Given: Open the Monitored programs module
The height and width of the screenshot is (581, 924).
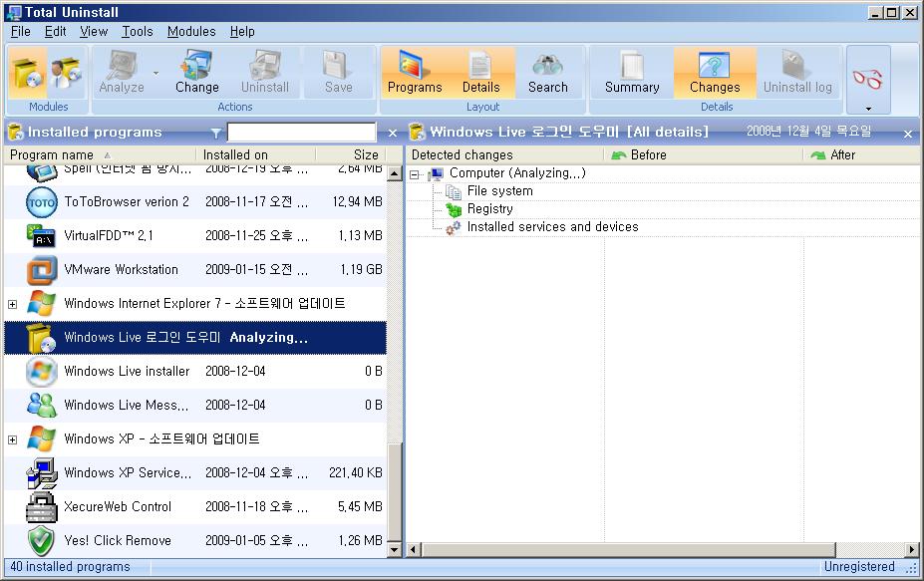Looking at the screenshot, I should [x=66, y=73].
